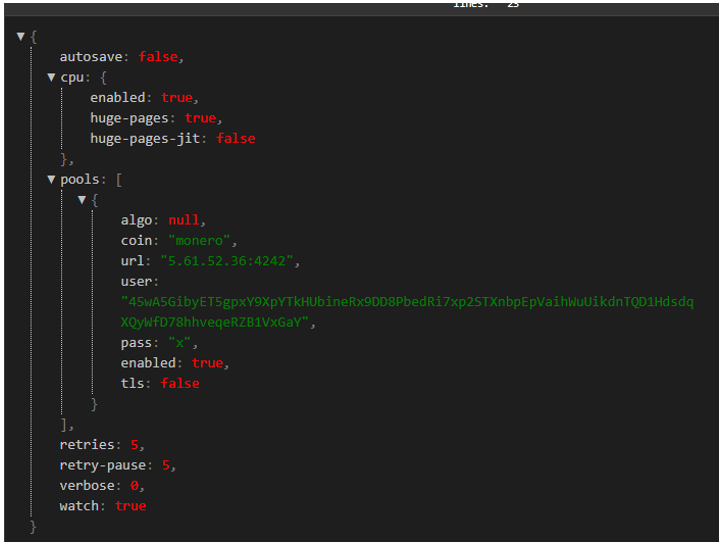The width and height of the screenshot is (722, 545).
Task: Click the enabled key under cpu
Action: (x=117, y=98)
